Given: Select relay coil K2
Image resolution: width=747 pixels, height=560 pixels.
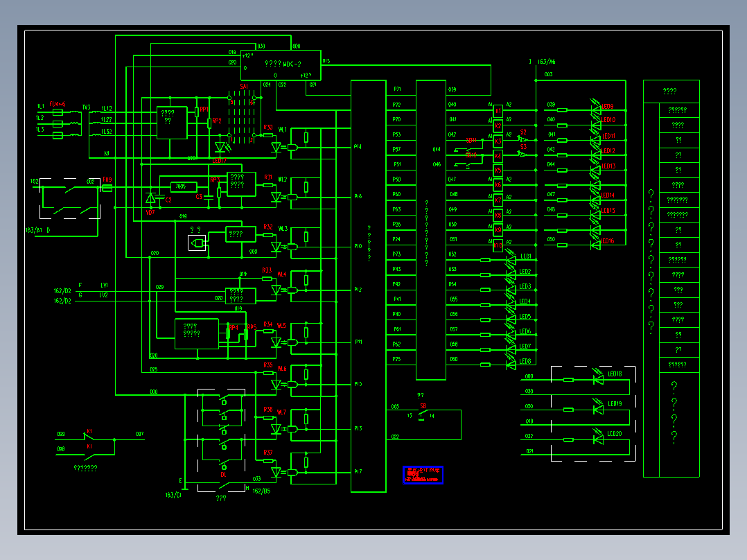Looking at the screenshot, I should (x=498, y=126).
